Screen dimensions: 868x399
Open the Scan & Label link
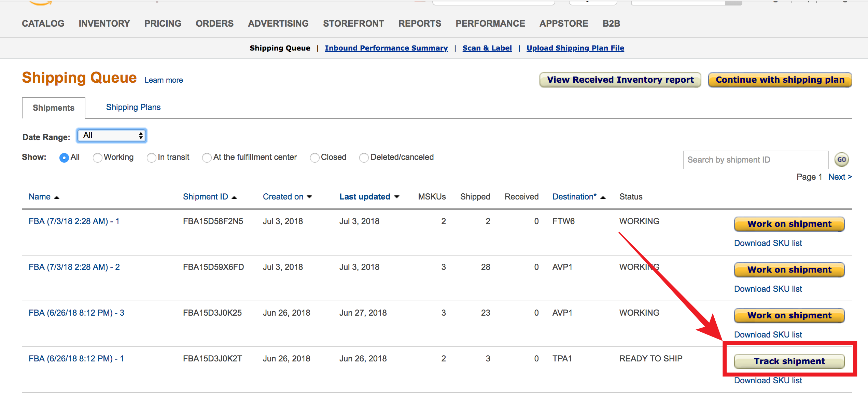coord(487,48)
